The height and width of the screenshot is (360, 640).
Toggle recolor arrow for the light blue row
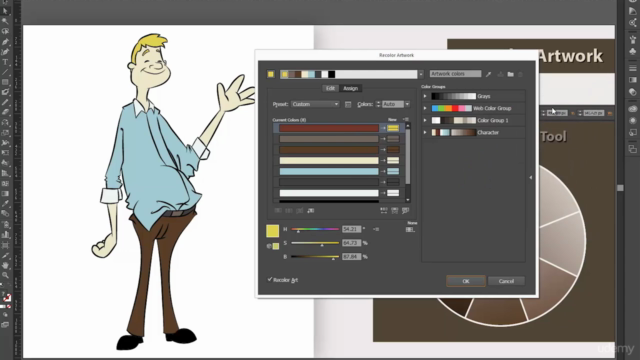pos(383,171)
